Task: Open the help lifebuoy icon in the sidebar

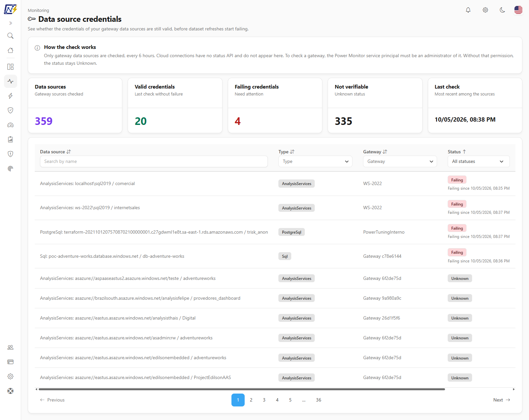Action: pyautogui.click(x=11, y=391)
